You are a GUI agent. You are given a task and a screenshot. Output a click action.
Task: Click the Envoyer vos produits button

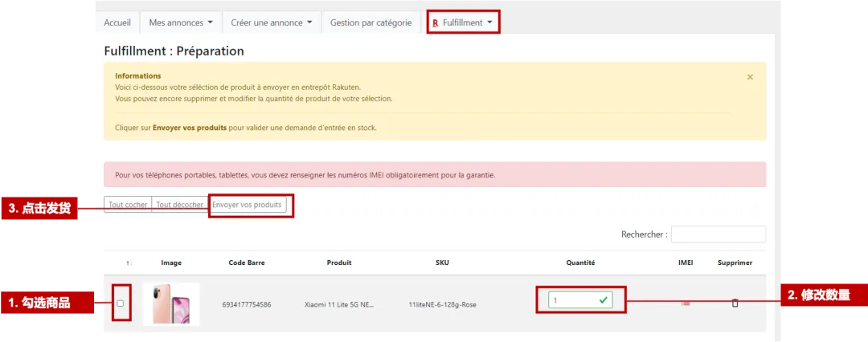(247, 204)
